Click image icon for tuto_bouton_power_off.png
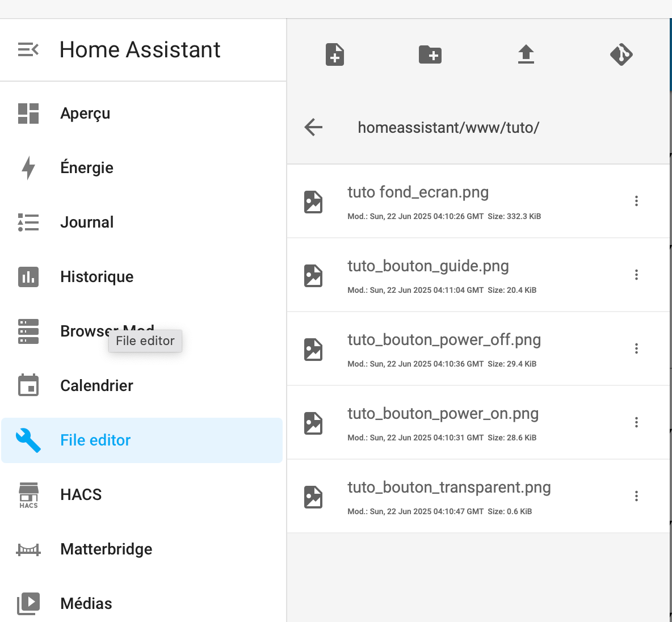The width and height of the screenshot is (672, 622). pos(313,350)
